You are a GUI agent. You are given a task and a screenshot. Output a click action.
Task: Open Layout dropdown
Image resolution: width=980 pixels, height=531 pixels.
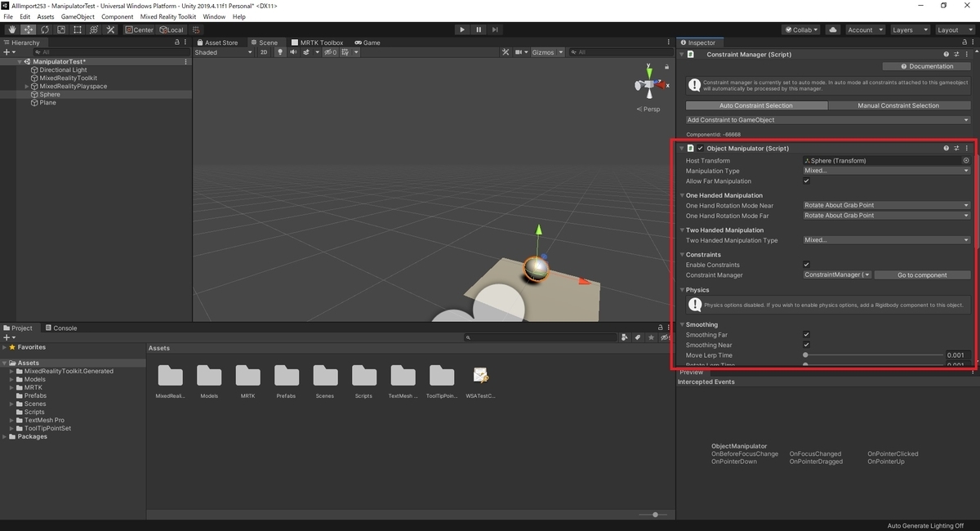(954, 29)
